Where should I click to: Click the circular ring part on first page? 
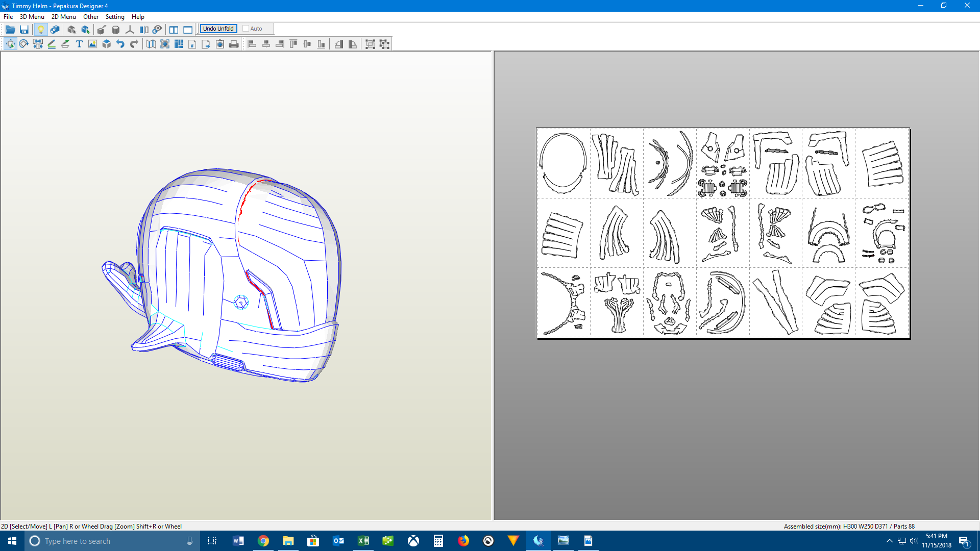[563, 163]
